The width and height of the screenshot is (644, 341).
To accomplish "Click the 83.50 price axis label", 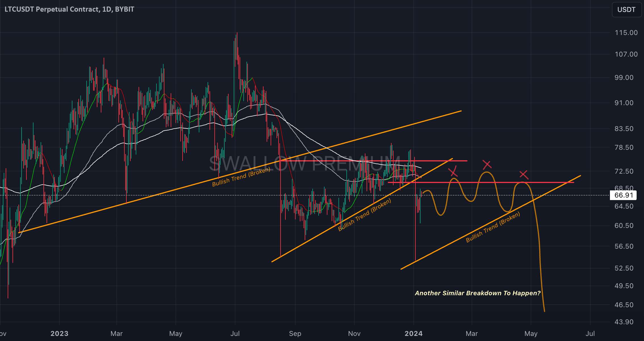I will 624,129.
